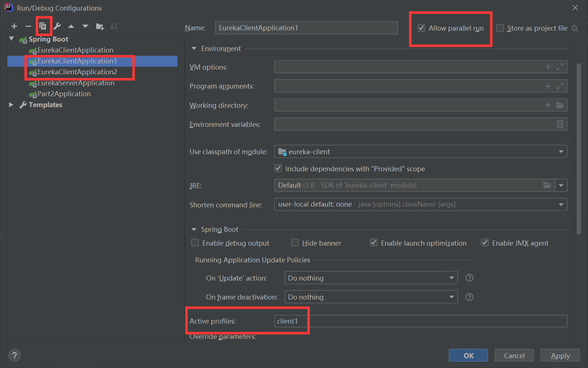588x368 pixels.
Task: Enable Store as project file
Action: pos(500,28)
